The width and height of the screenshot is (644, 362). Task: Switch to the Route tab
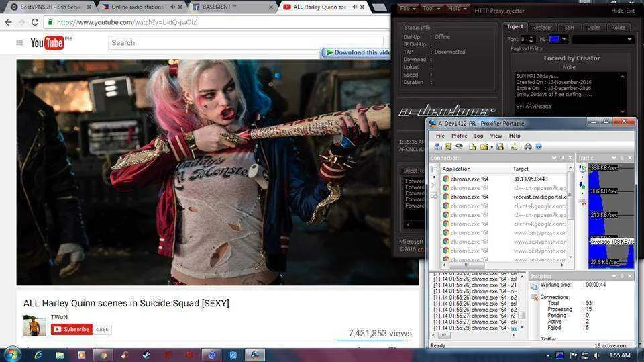[x=618, y=27]
